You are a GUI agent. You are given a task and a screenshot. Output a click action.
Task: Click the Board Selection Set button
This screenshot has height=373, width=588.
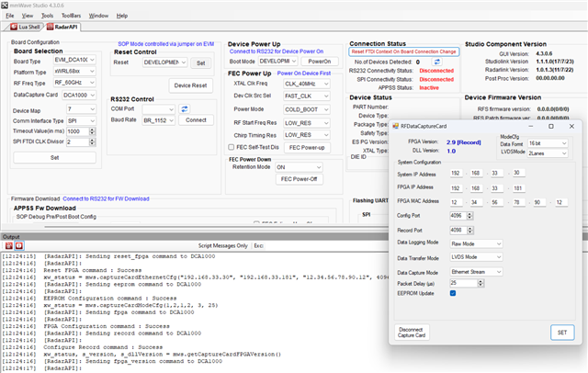(55, 158)
